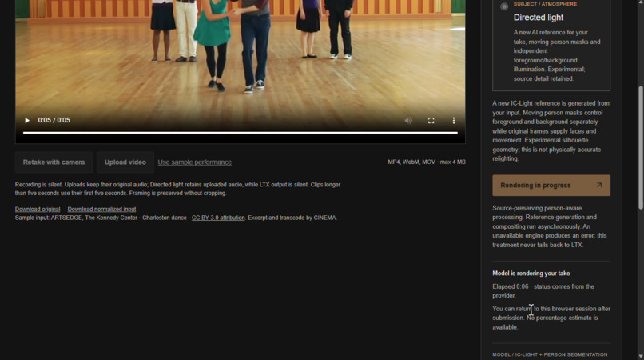Select the Directed light radio option
Viewport: 644px width, 360px height.
pos(504,6)
